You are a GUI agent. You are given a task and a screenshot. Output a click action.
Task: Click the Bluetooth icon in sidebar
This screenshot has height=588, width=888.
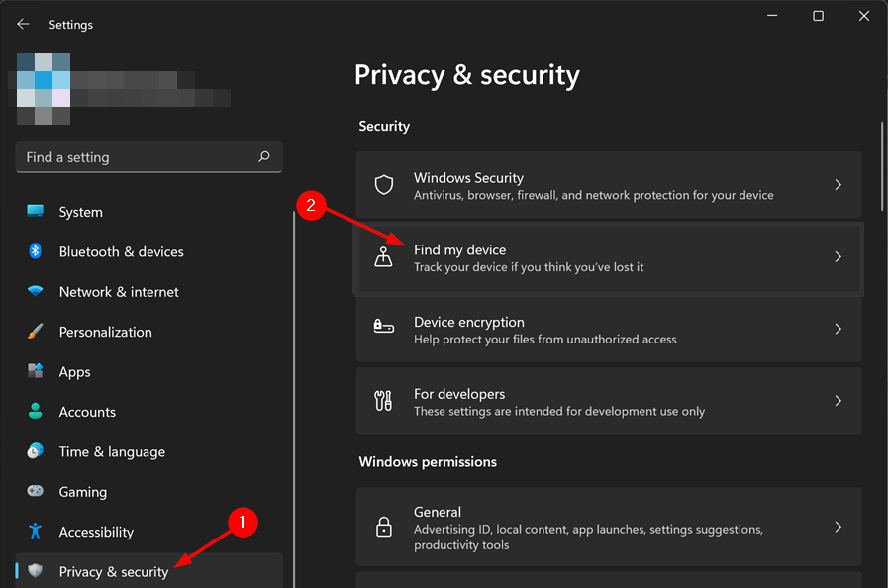coord(35,251)
